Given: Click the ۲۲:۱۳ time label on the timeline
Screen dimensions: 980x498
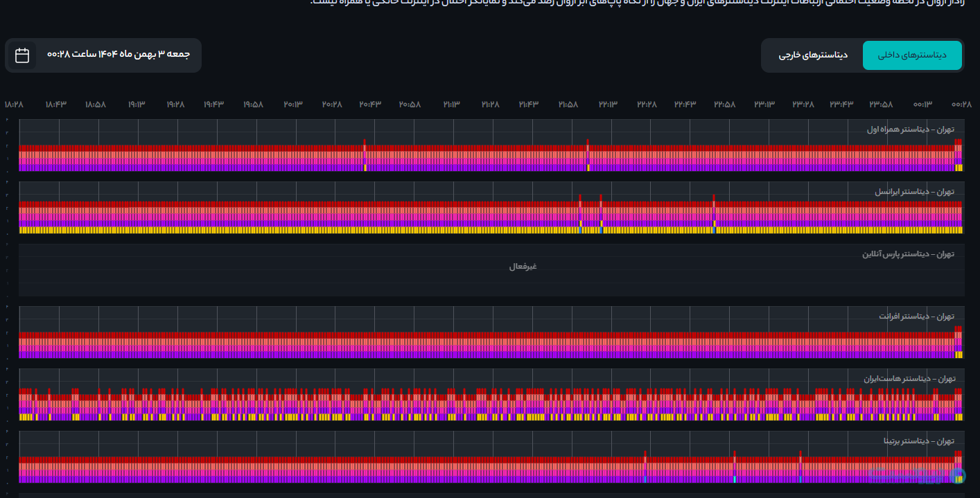Looking at the screenshot, I should (x=608, y=105).
